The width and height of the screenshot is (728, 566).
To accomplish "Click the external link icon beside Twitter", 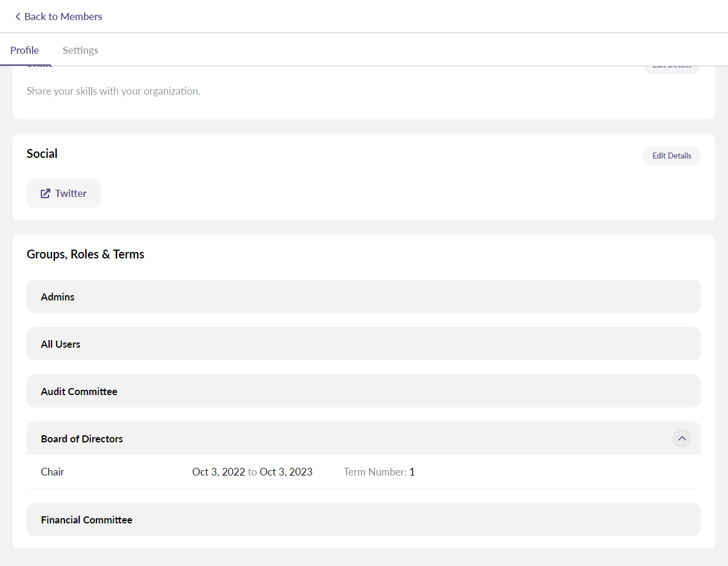I will [46, 193].
